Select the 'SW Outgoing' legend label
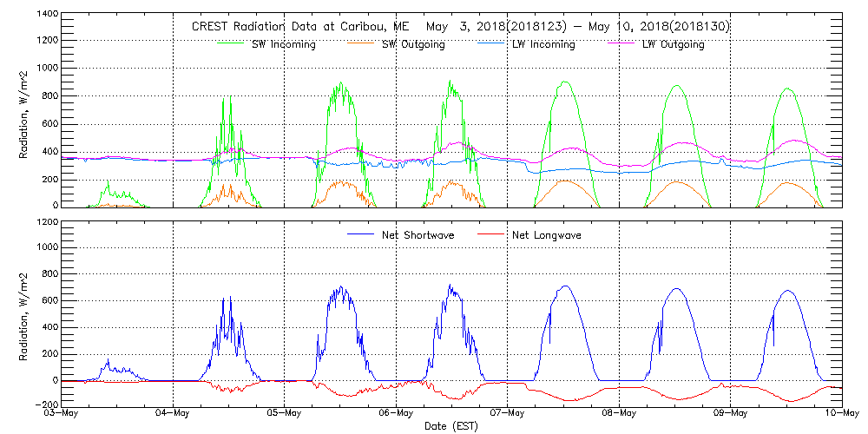The height and width of the screenshot is (434, 868). 413,45
